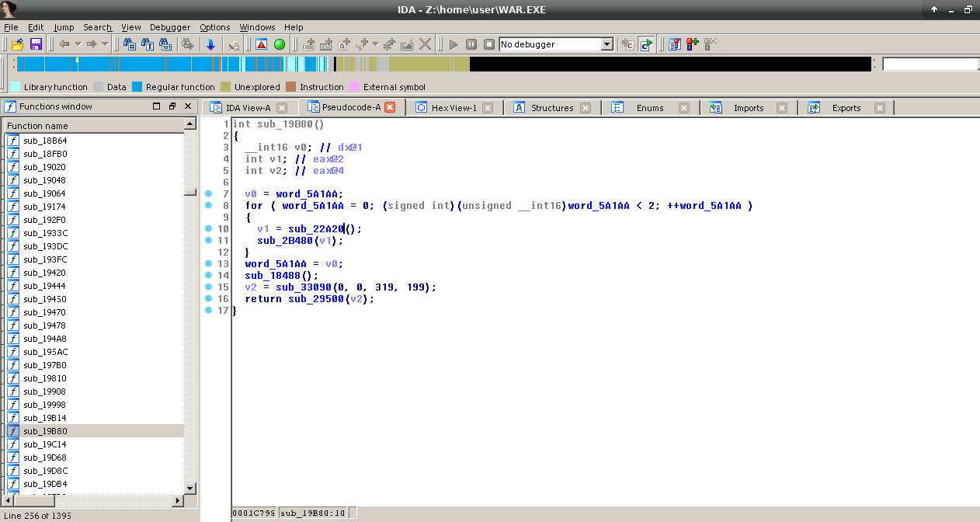
Task: Open the No debugger dropdown
Action: click(607, 44)
